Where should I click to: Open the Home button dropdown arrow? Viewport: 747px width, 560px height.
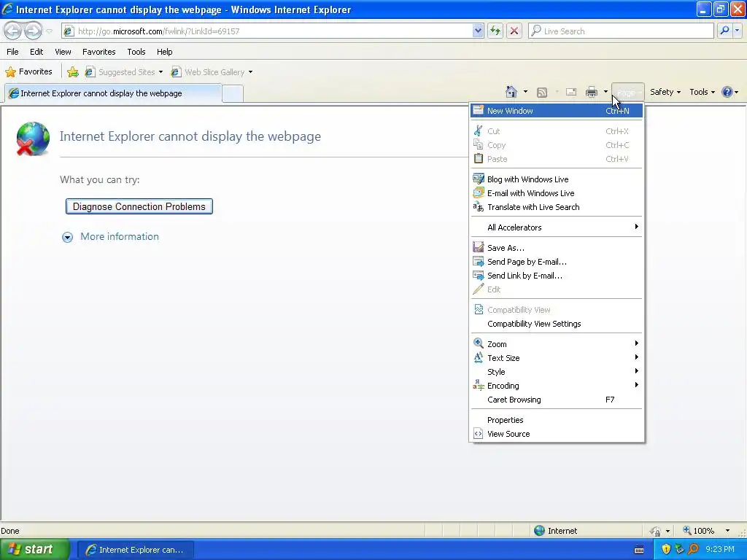525,92
